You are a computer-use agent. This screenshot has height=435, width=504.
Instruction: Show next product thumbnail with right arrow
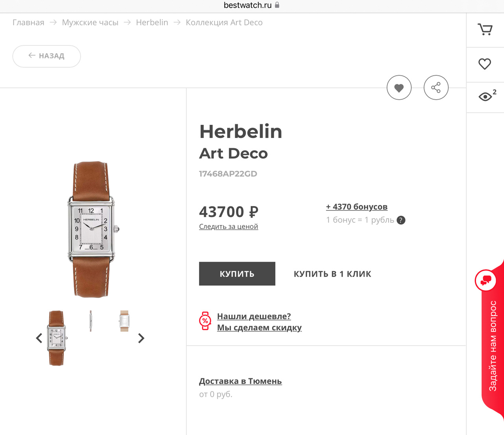pyautogui.click(x=141, y=338)
